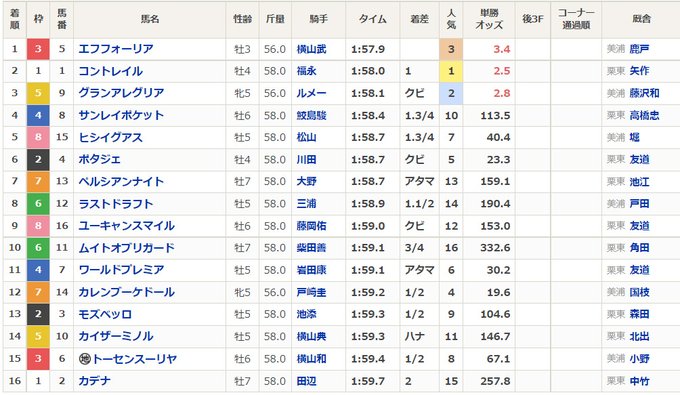The width and height of the screenshot is (680, 395).
Task: Open trainer 堀 stable page
Action: (x=635, y=137)
